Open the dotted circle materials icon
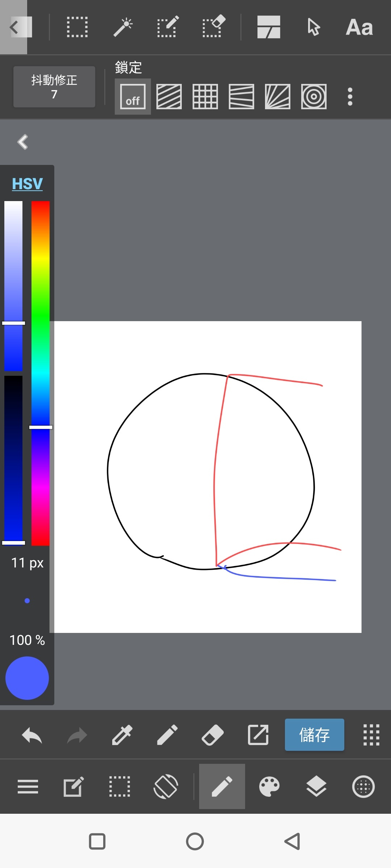The height and width of the screenshot is (868, 391). [x=363, y=787]
